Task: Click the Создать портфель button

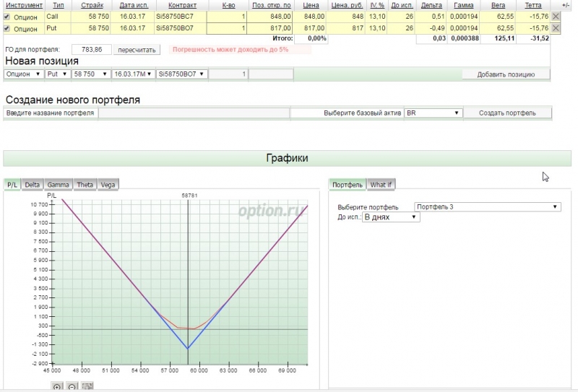Action: (506, 113)
